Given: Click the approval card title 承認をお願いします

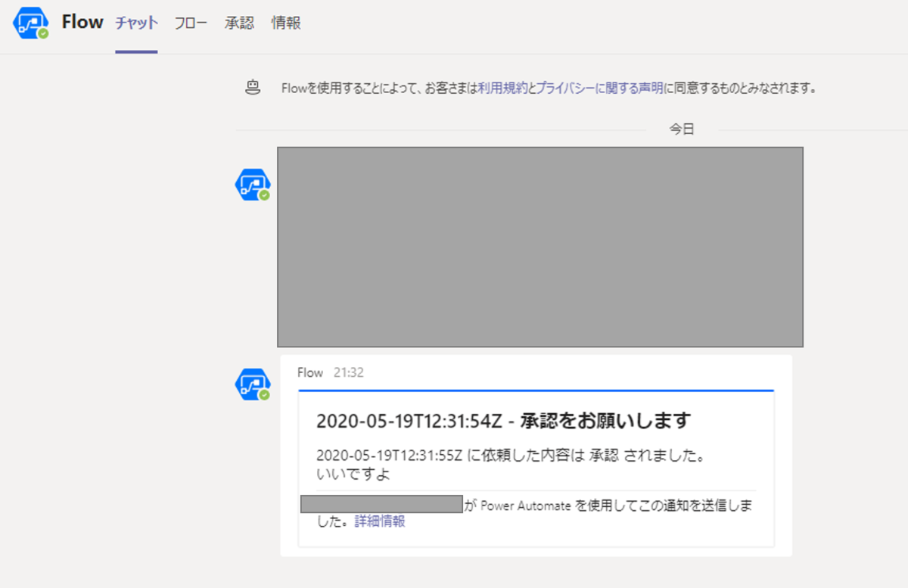Looking at the screenshot, I should pyautogui.click(x=503, y=420).
